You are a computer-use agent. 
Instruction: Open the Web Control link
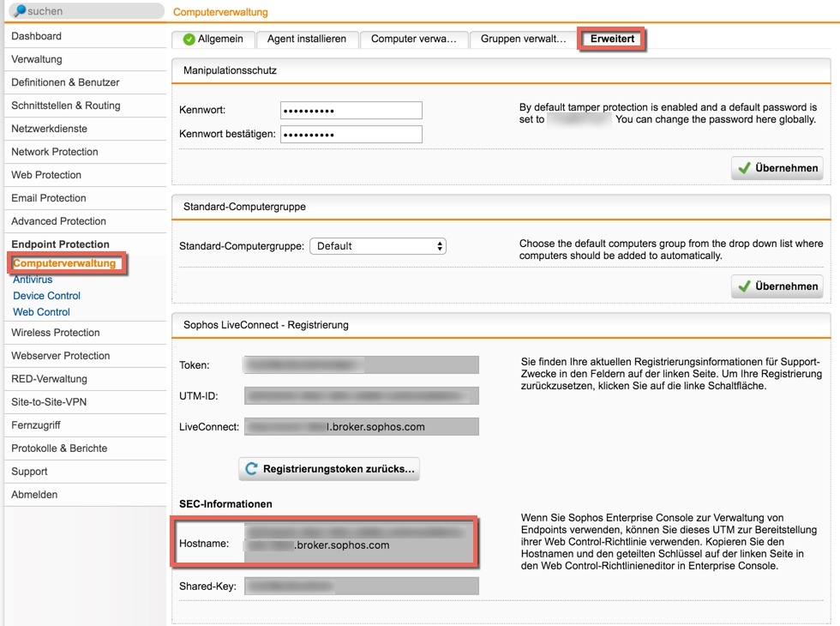41,312
